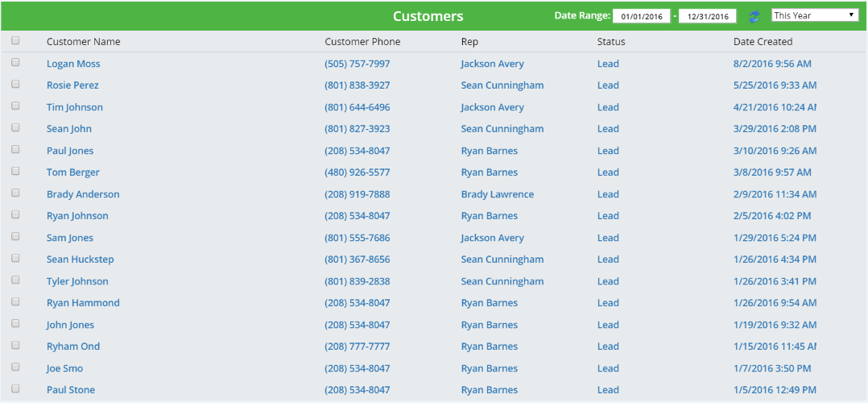The height and width of the screenshot is (403, 868).
Task: Toggle the select-all checkbox in header row
Action: [15, 40]
